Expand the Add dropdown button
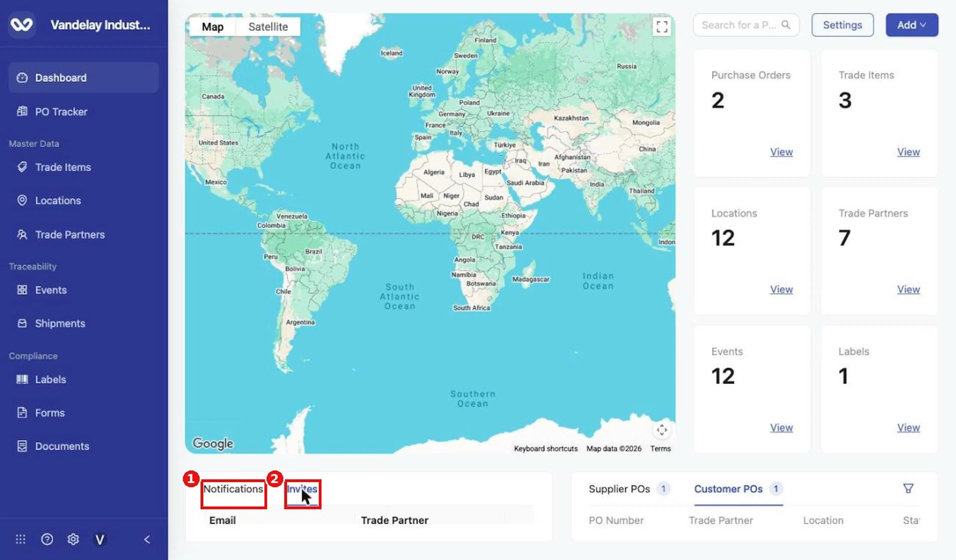Screen dimensions: 956x560 [912, 25]
